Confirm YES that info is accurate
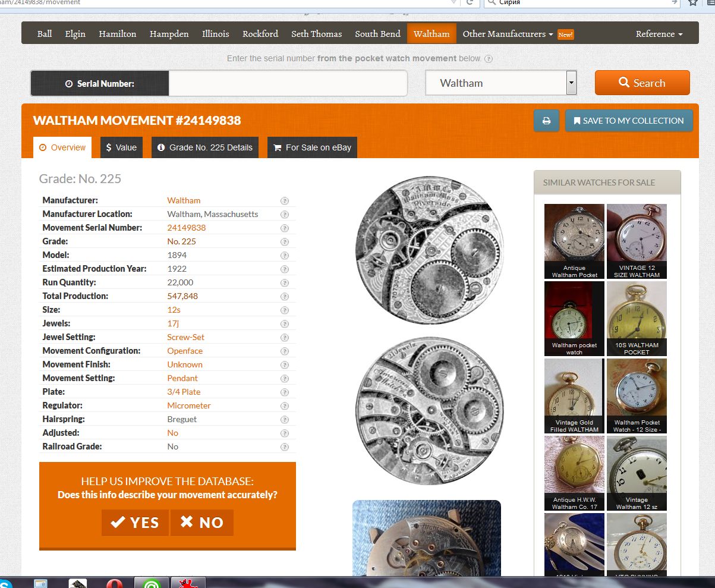The height and width of the screenshot is (588, 715). click(x=135, y=522)
